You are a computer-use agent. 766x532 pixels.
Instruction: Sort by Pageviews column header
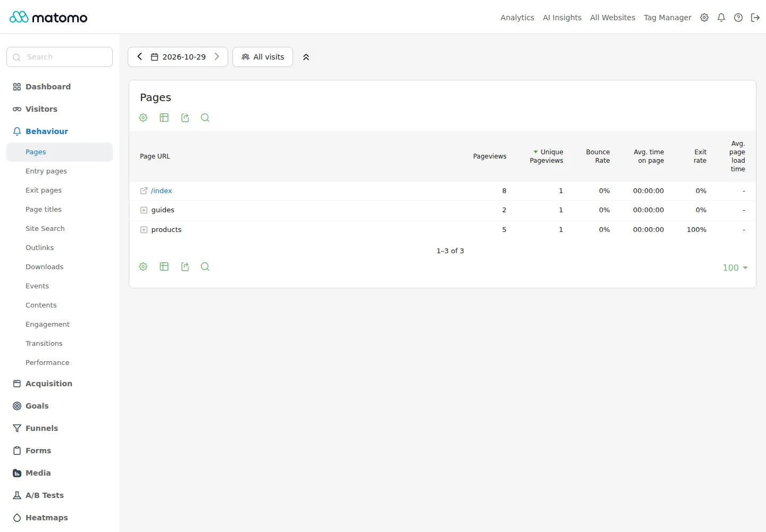coord(490,156)
